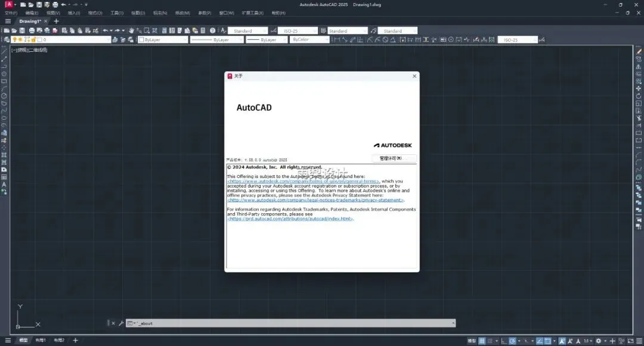Open the 窗口(W) menu

pyautogui.click(x=227, y=13)
